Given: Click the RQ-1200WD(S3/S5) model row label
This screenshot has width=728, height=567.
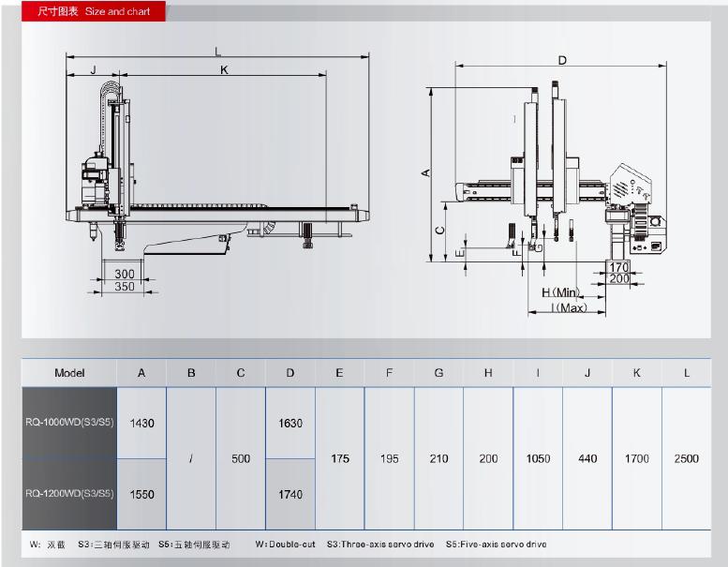Looking at the screenshot, I should click(x=69, y=494).
